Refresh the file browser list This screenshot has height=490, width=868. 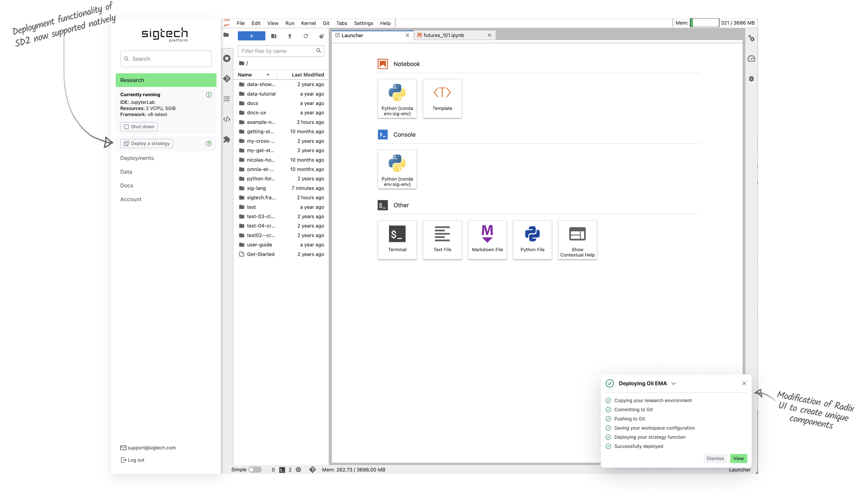(x=306, y=36)
